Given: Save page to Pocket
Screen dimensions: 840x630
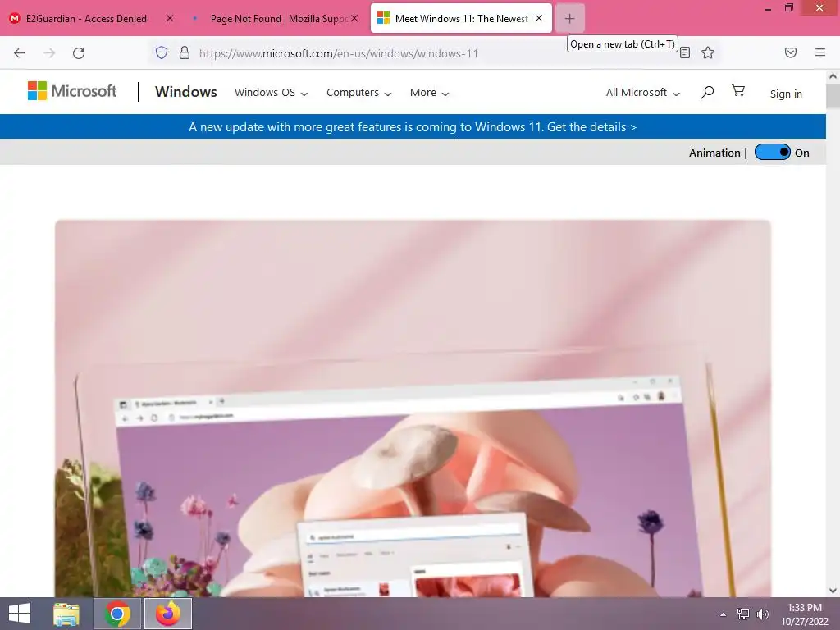Looking at the screenshot, I should click(x=791, y=52).
